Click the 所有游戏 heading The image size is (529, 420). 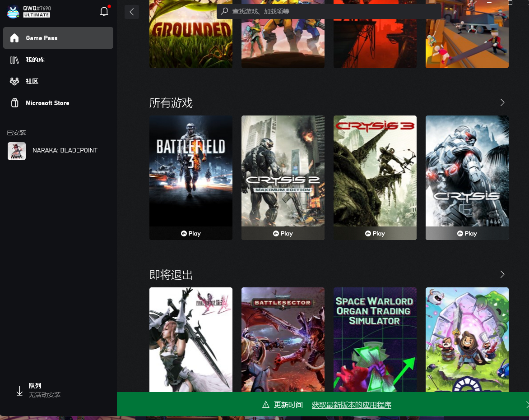tap(171, 103)
